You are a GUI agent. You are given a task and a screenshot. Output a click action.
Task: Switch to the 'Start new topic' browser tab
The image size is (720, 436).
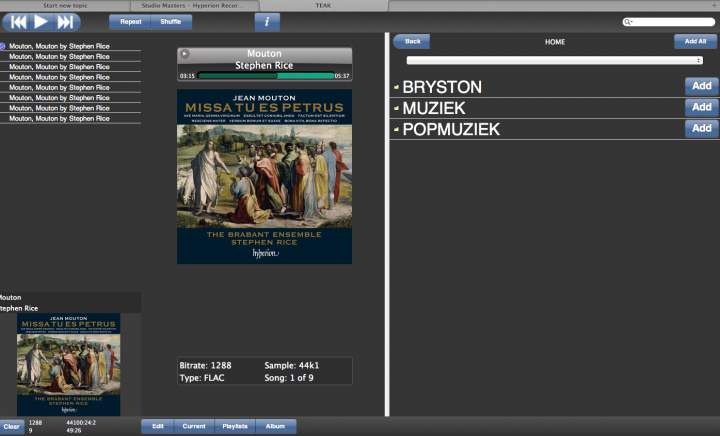tap(65, 6)
